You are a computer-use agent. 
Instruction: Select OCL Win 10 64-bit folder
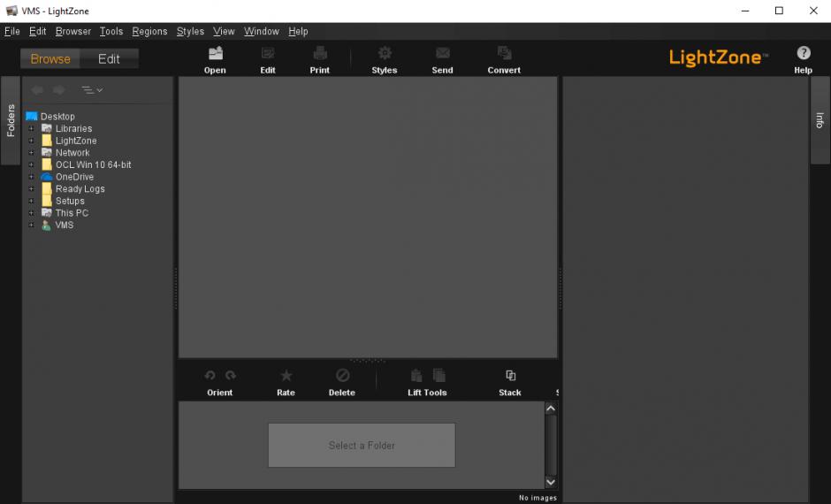coord(94,164)
